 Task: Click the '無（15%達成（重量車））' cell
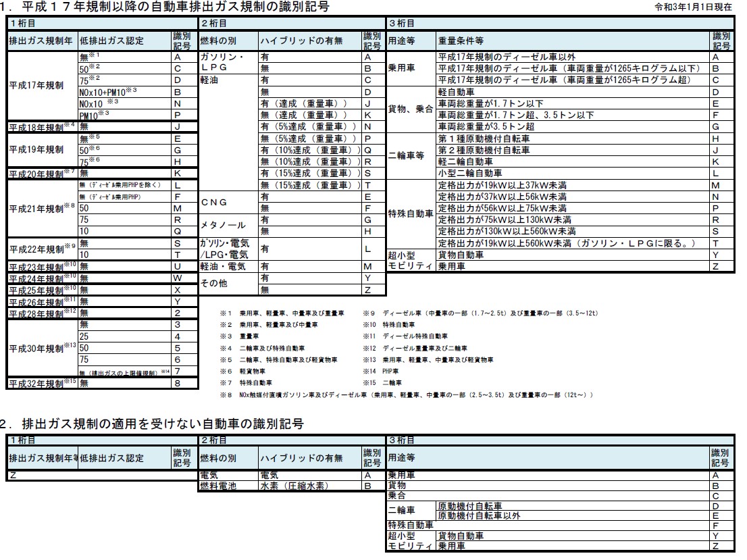coord(311,185)
